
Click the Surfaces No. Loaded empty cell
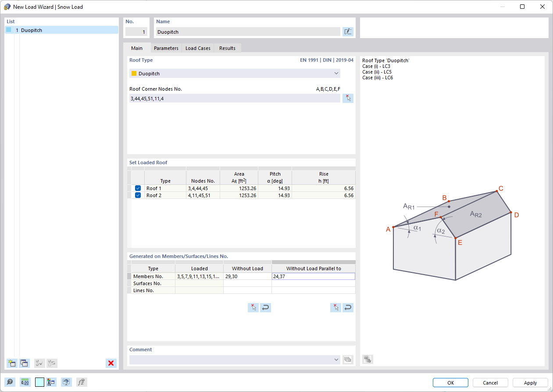[x=199, y=283]
